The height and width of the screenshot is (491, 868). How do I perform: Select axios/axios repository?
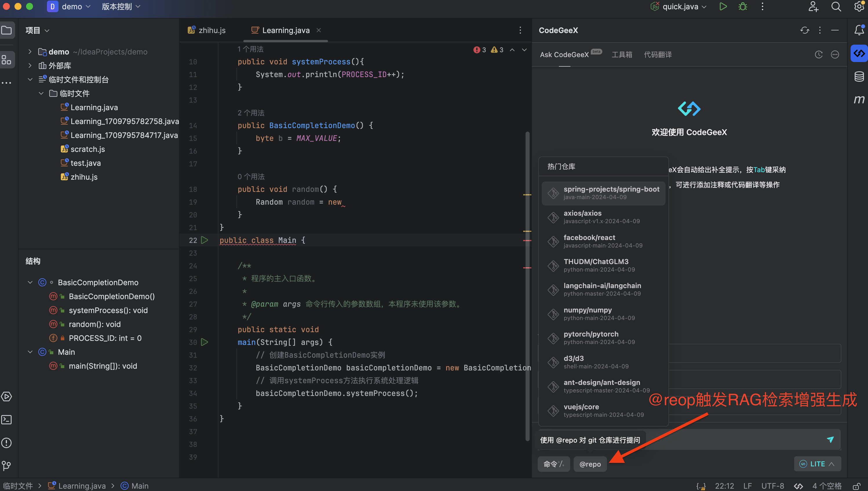tap(603, 217)
